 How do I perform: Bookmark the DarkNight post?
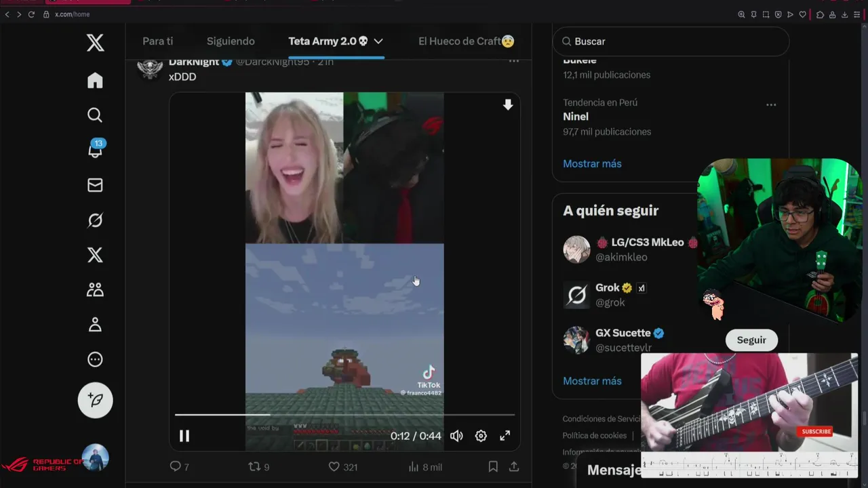pyautogui.click(x=493, y=466)
